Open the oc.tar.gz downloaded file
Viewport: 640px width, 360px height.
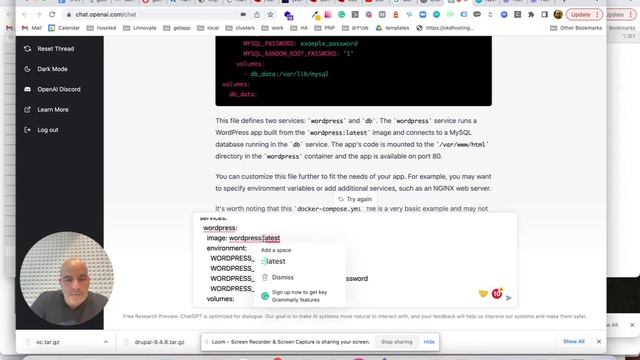click(48, 342)
